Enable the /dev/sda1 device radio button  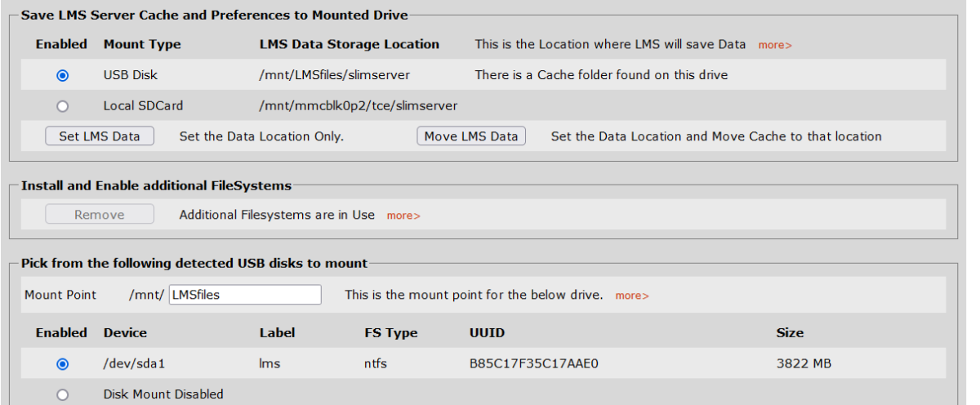[x=62, y=364]
